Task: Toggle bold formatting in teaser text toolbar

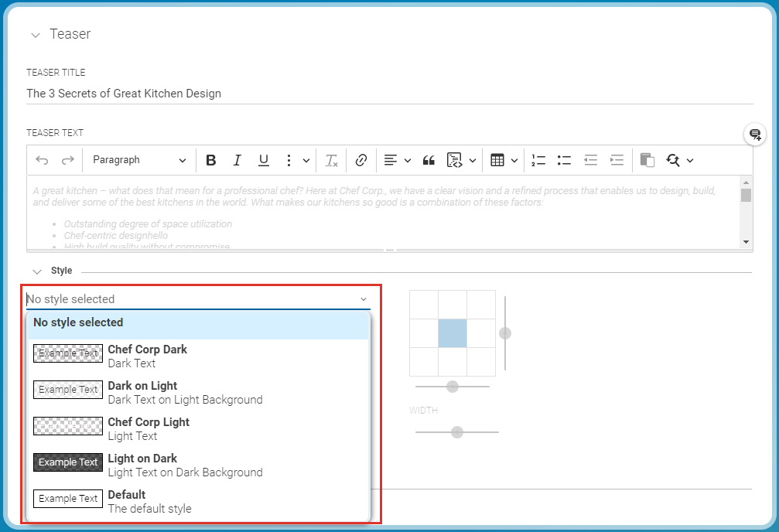Action: pos(211,160)
